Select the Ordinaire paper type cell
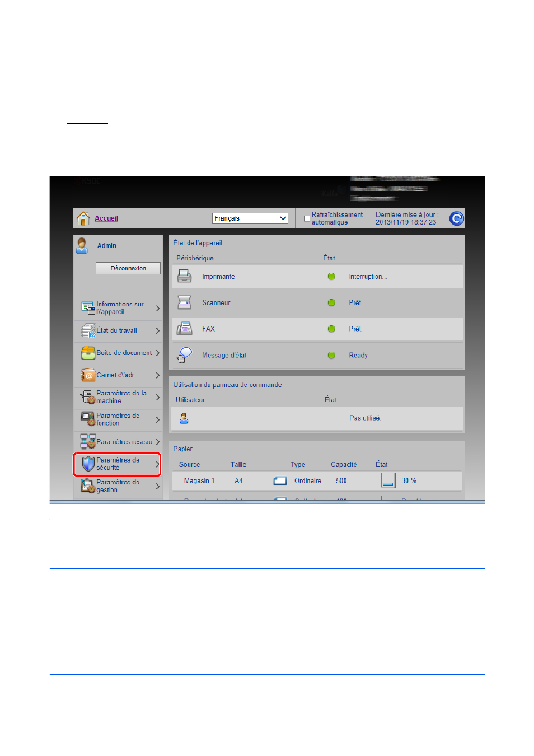The image size is (534, 756). click(308, 481)
